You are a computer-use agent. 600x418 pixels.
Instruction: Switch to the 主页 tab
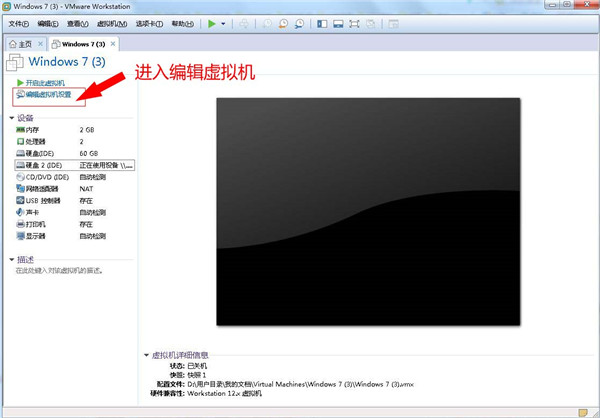(x=25, y=44)
